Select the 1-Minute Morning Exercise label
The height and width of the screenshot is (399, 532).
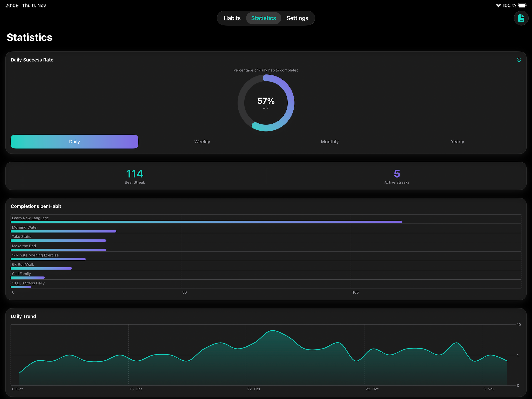pos(35,255)
